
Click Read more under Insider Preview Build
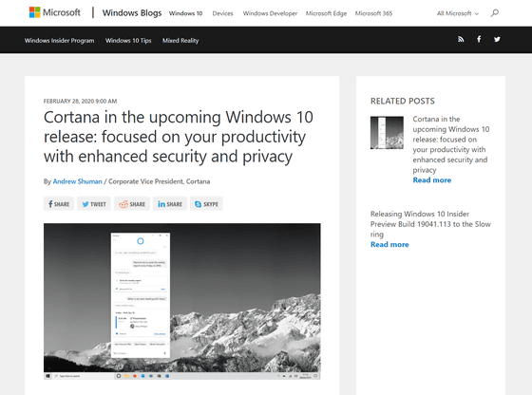pyautogui.click(x=389, y=244)
